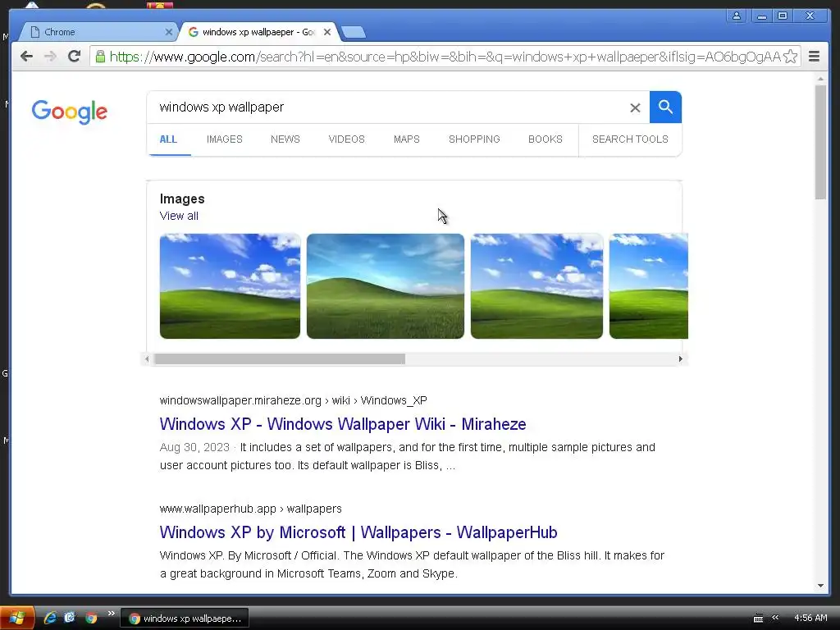Open 'Windows XP by Microsoft | Wallpapers - WallpaperHub' result
The width and height of the screenshot is (840, 630).
pyautogui.click(x=358, y=532)
